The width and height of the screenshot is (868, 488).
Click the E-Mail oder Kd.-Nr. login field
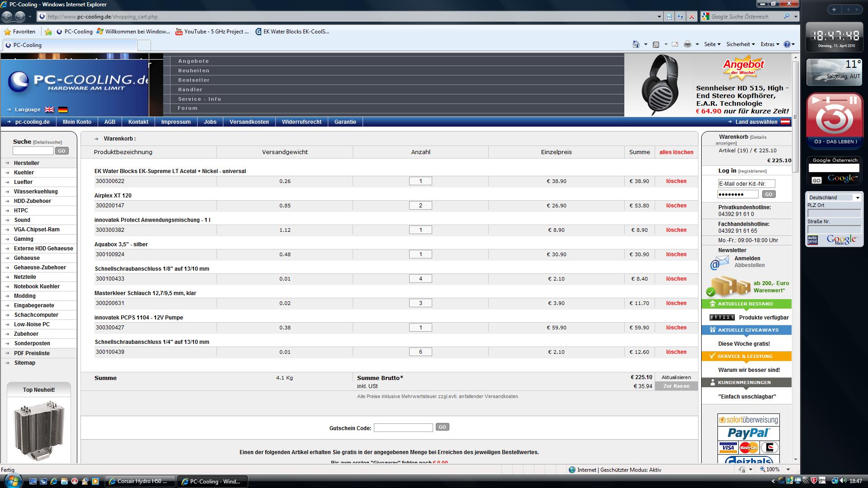coord(746,183)
